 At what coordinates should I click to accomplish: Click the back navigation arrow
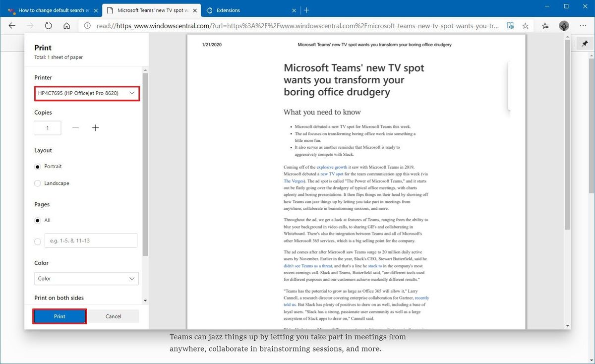tap(12, 25)
